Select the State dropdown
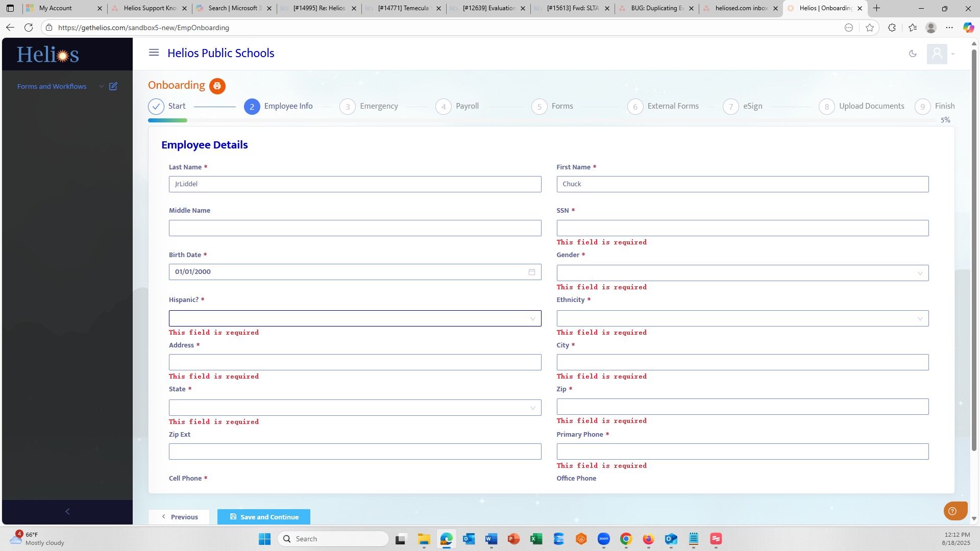Image resolution: width=980 pixels, height=551 pixels. pyautogui.click(x=355, y=407)
